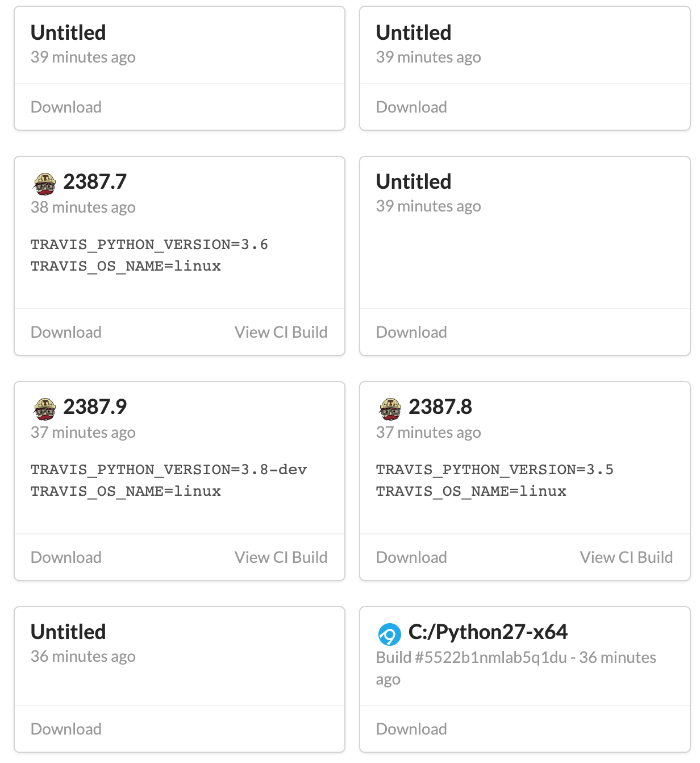Click the AppVeyor icon beside C:/Python27-x64
The width and height of the screenshot is (700, 763).
tap(390, 634)
